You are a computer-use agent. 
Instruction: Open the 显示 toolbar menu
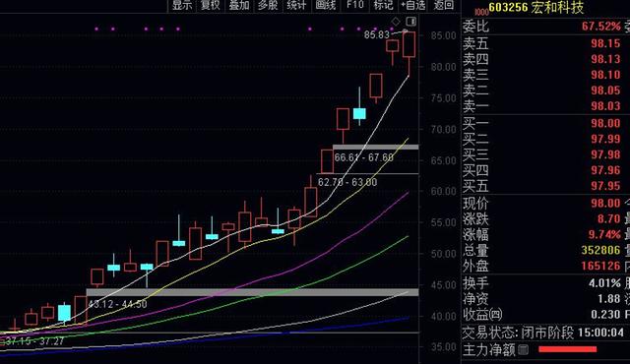(x=182, y=5)
